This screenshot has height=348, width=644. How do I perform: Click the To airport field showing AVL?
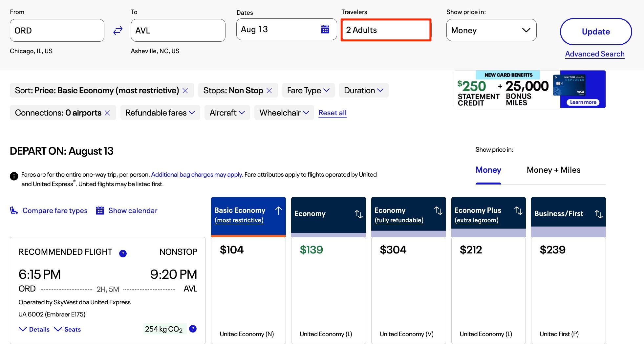[x=178, y=30]
